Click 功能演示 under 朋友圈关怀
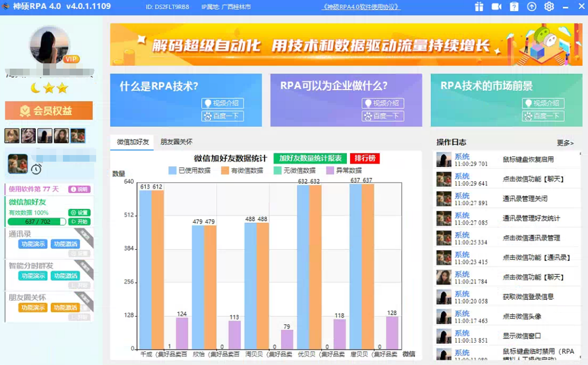This screenshot has width=588, height=365. (33, 308)
